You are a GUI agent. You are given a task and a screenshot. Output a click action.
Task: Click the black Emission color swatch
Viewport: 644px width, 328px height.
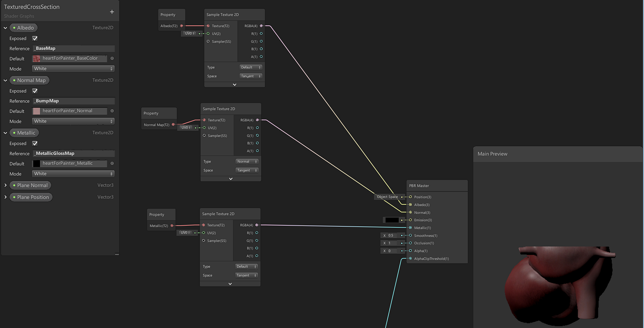click(392, 220)
